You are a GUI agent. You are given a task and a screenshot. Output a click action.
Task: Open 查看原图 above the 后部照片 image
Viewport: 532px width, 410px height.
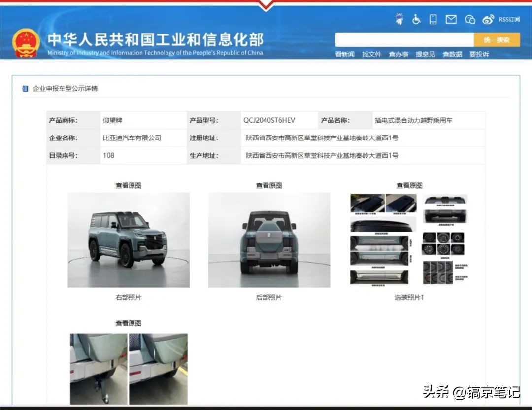tap(268, 185)
